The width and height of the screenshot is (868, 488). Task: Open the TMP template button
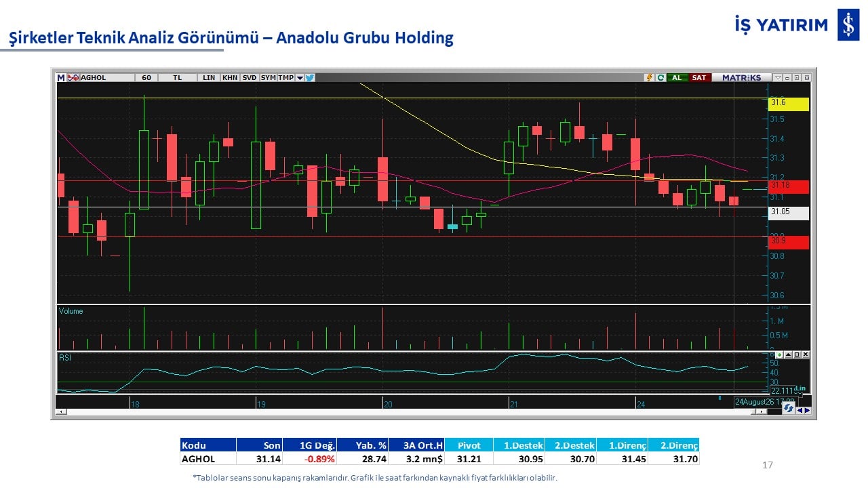point(285,77)
